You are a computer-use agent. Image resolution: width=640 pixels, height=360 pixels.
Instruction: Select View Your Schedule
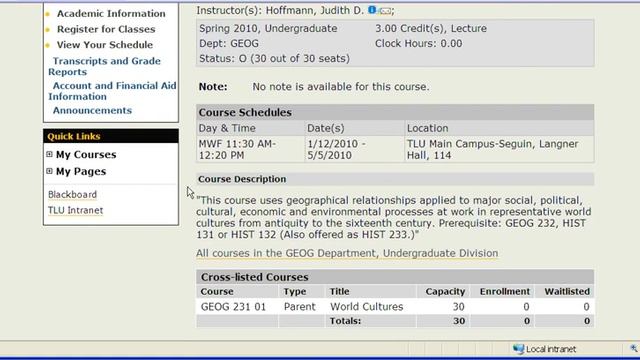tap(105, 45)
